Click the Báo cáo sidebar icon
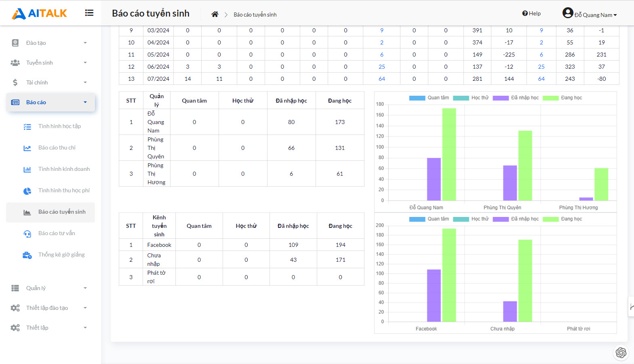634x364 pixels. point(15,102)
